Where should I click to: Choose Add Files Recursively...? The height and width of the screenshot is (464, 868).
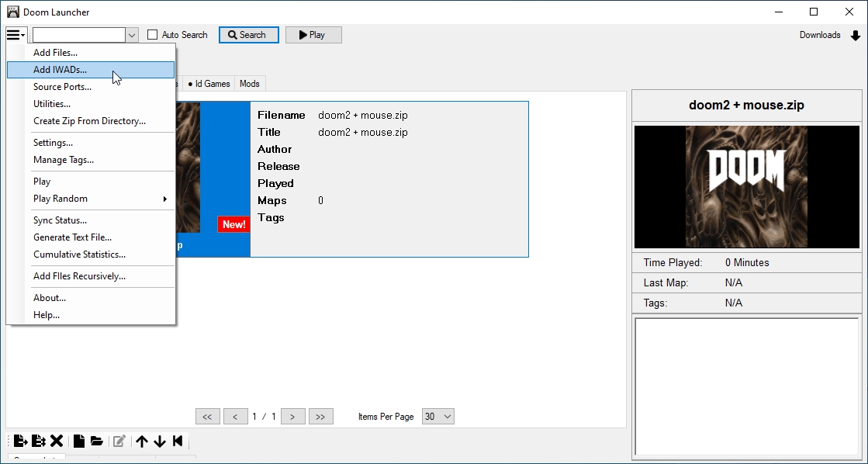91,275
